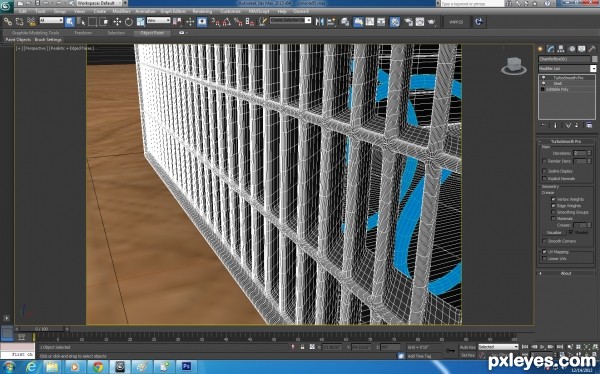Toggle the Graphite Modeling Tools ribbon icon

pos(358,22)
